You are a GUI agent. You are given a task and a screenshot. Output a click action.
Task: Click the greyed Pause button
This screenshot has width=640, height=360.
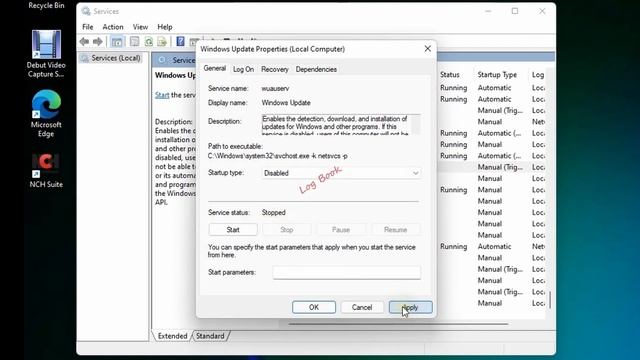(x=341, y=230)
